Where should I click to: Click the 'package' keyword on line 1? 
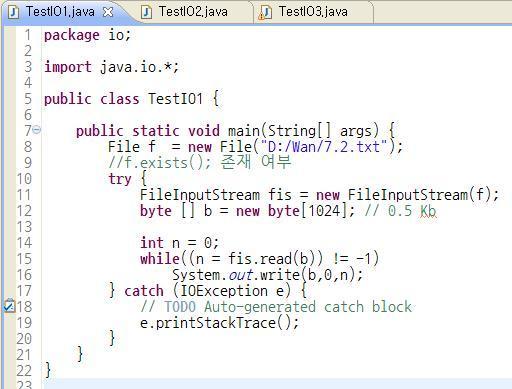click(72, 35)
